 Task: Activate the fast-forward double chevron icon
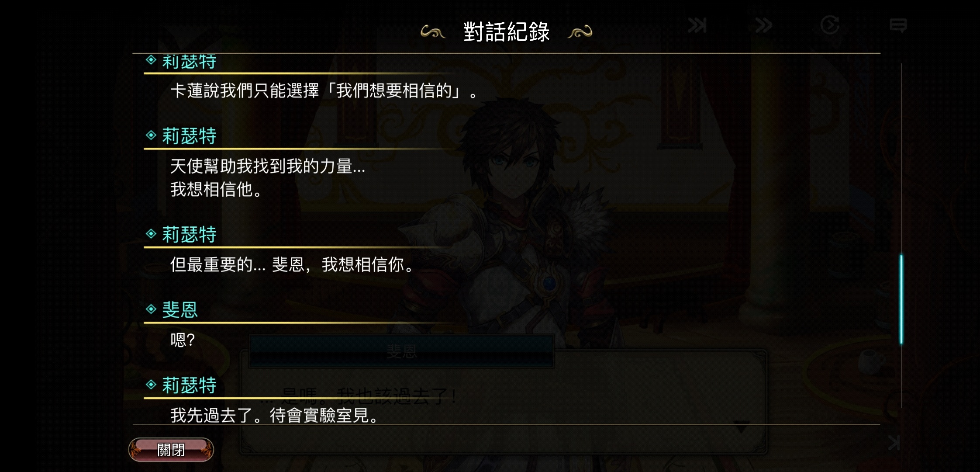763,25
